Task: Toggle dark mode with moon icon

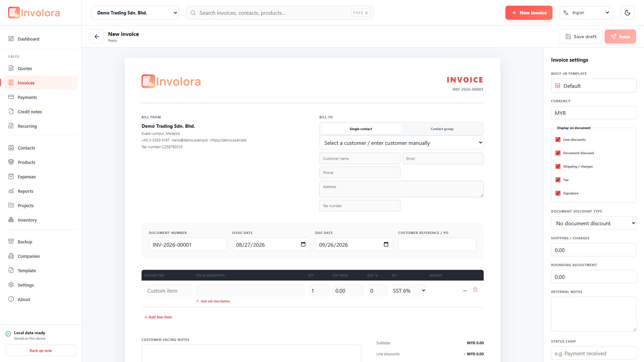Action: (628, 13)
